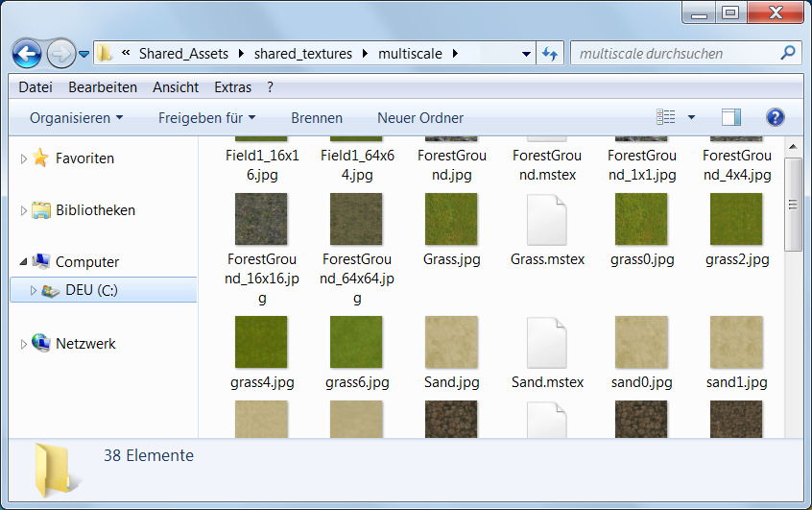Select the grass6.jpg thumbnail

click(x=356, y=342)
